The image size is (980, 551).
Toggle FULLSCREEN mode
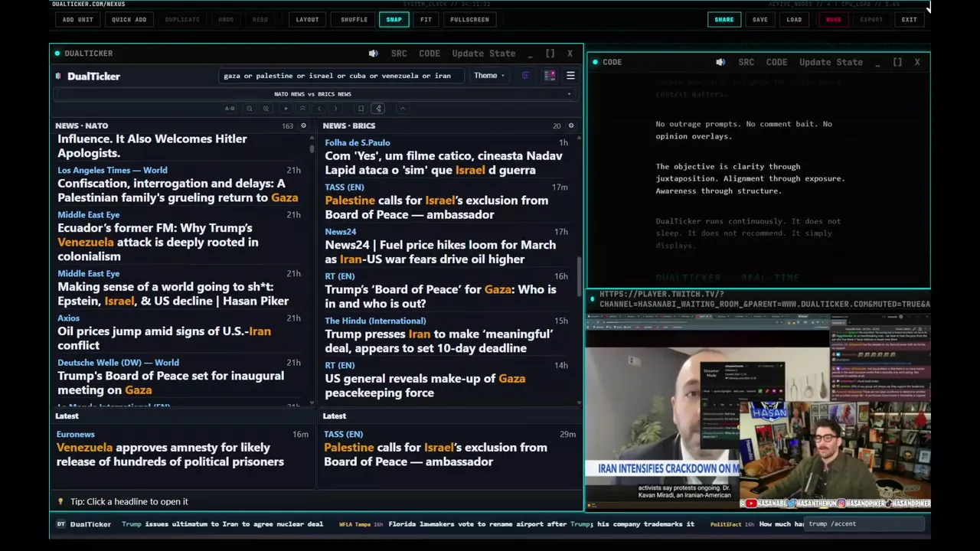tap(469, 19)
